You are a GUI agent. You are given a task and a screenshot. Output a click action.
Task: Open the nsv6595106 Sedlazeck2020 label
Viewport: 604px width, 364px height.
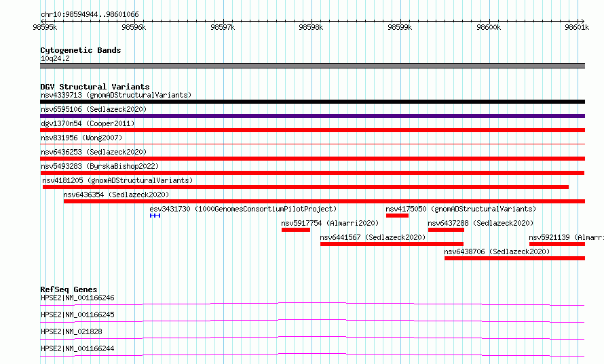coord(94,109)
